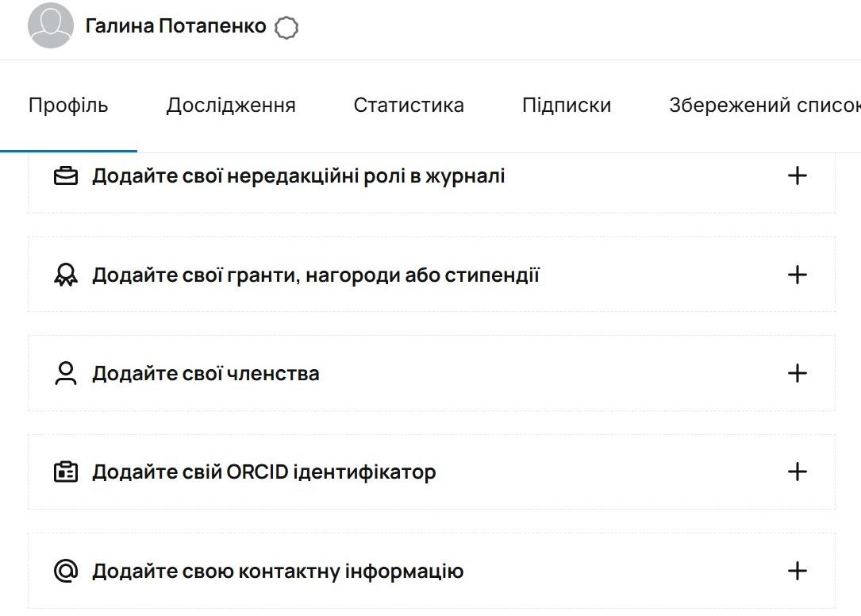
Task: Click the badge icon next to Галина Потапенко
Action: (x=286, y=29)
